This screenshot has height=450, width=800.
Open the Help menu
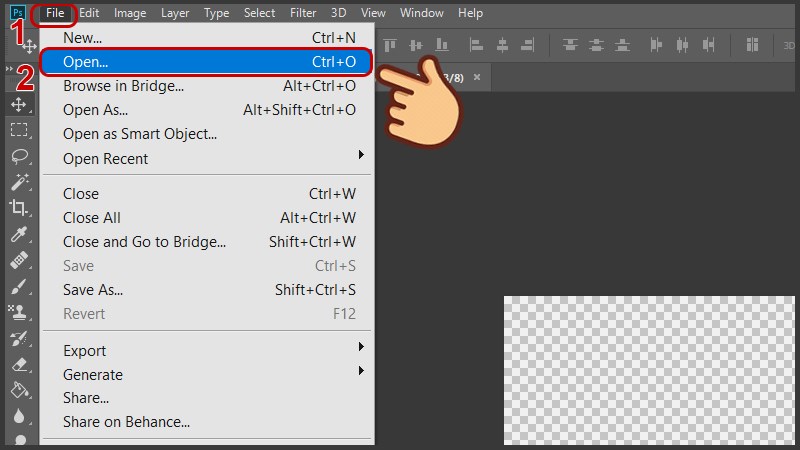coord(470,13)
